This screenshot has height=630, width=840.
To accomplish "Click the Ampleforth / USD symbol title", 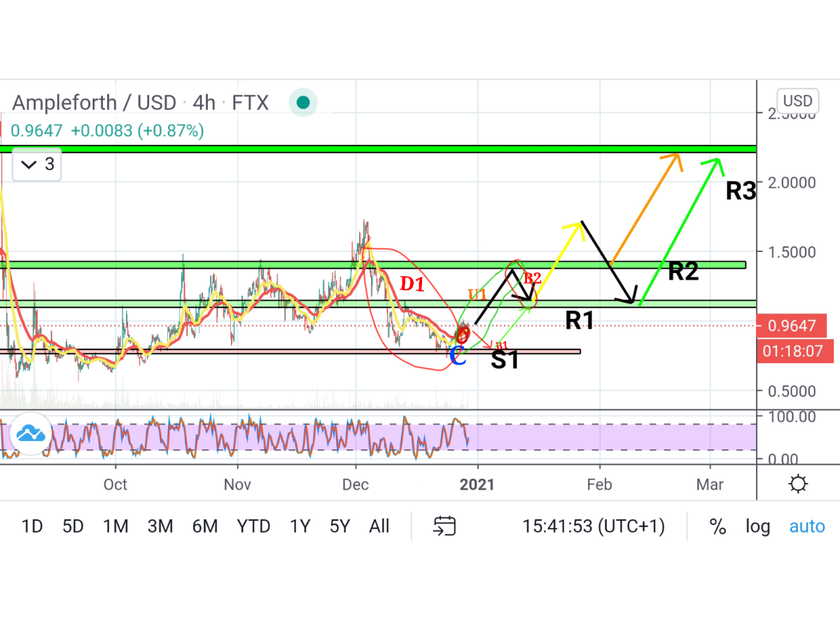I will [93, 103].
